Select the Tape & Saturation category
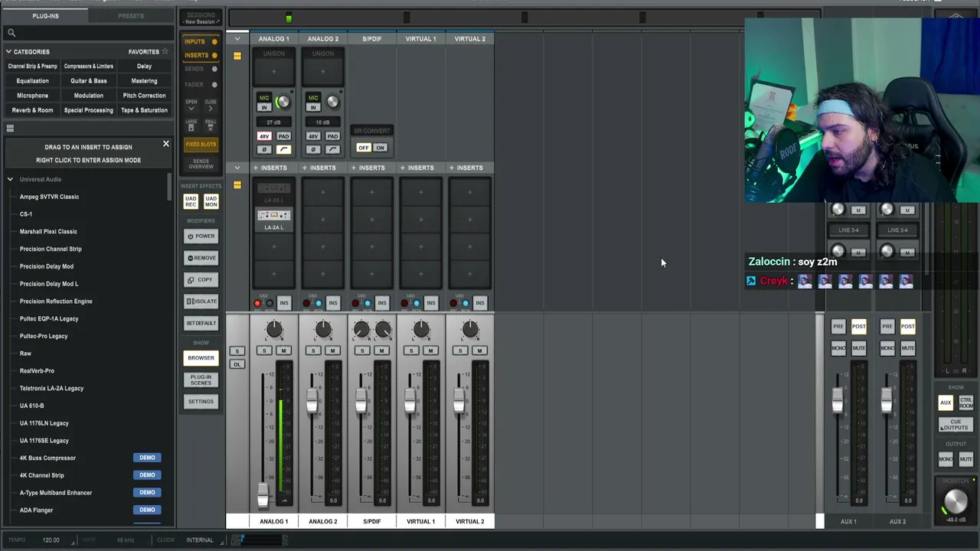The image size is (980, 551). [144, 110]
